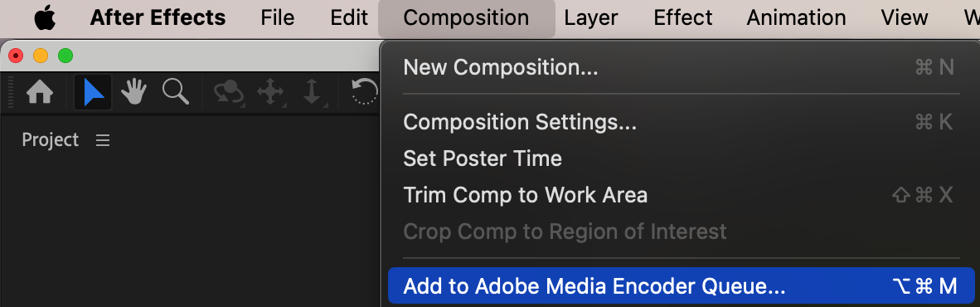This screenshot has width=980, height=307.
Task: Open the Edit menu
Action: point(349,18)
